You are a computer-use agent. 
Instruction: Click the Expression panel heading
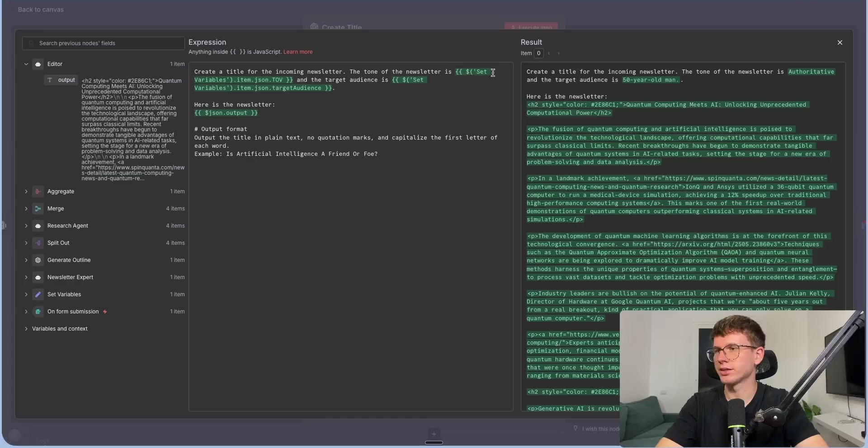pyautogui.click(x=207, y=42)
